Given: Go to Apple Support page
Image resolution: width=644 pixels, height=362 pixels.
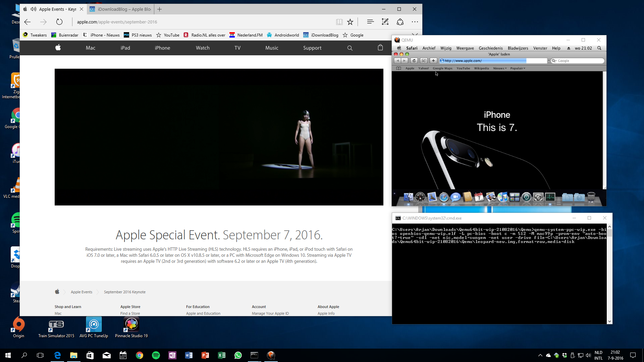Looking at the screenshot, I should click(312, 48).
